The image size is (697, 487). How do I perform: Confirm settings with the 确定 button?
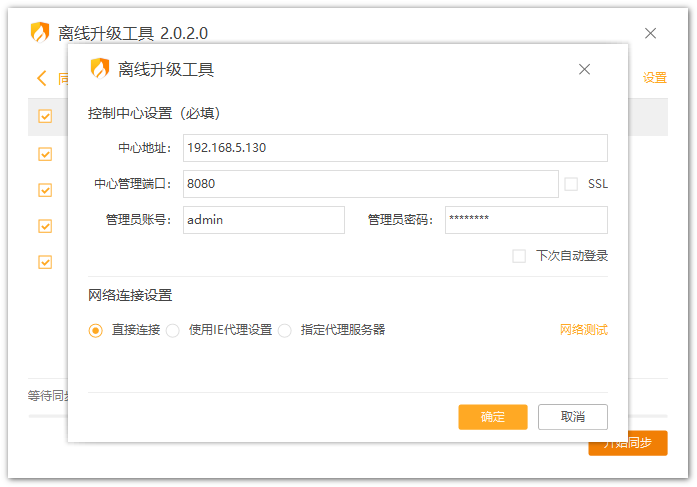click(492, 417)
